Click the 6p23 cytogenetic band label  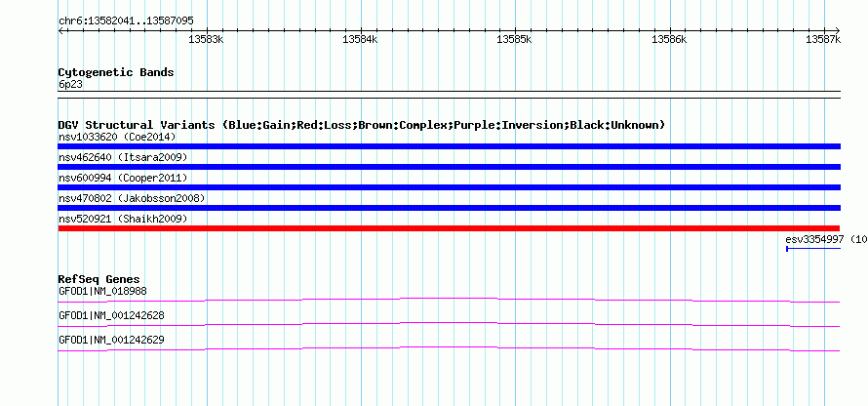pos(71,85)
